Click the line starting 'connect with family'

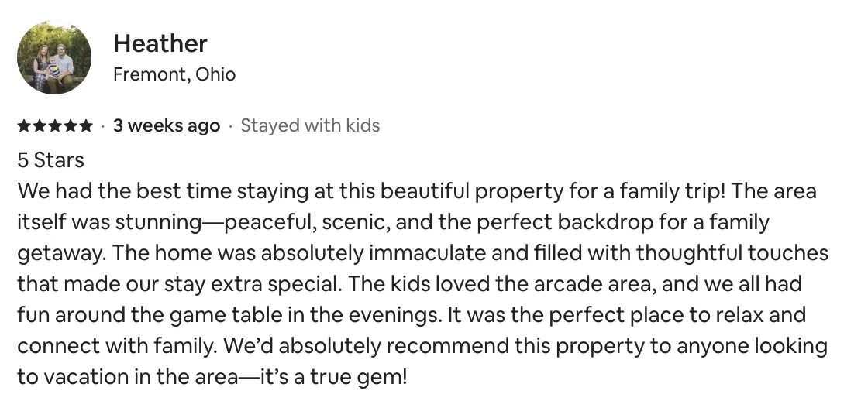(422, 346)
